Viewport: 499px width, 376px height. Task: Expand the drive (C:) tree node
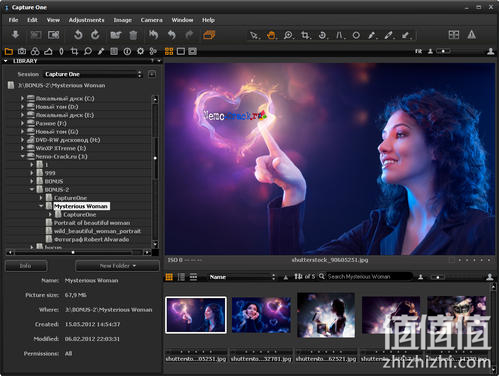click(22, 98)
